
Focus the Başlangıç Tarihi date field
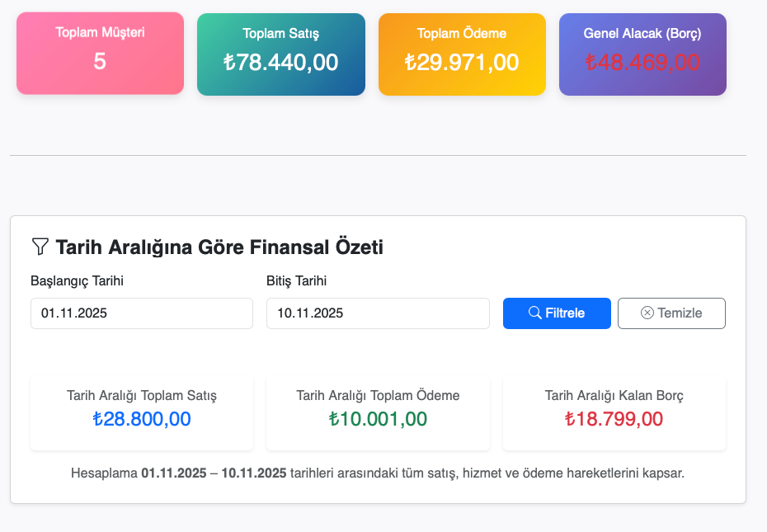point(141,313)
